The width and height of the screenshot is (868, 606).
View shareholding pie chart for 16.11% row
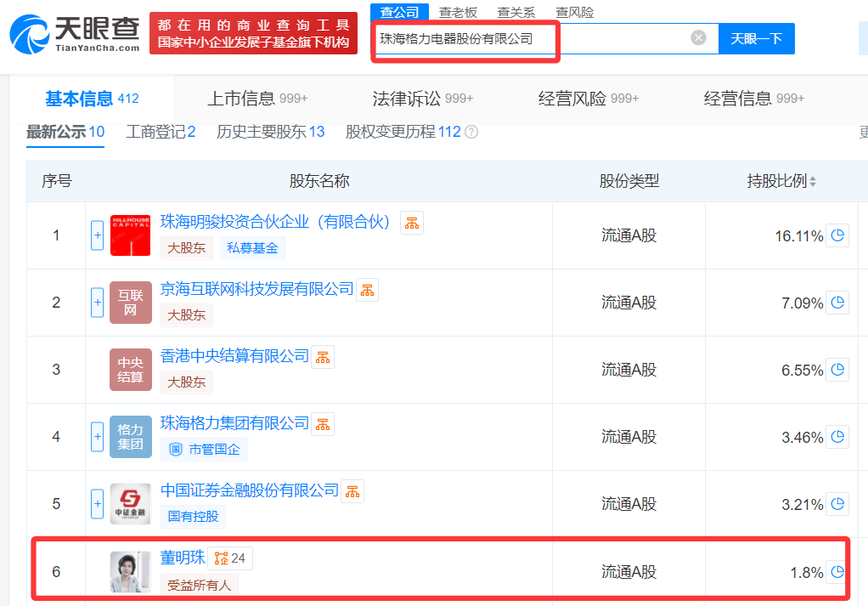(837, 235)
